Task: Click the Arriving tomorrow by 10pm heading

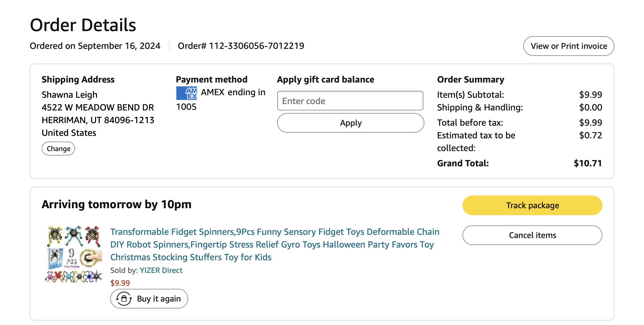Action: coord(117,204)
